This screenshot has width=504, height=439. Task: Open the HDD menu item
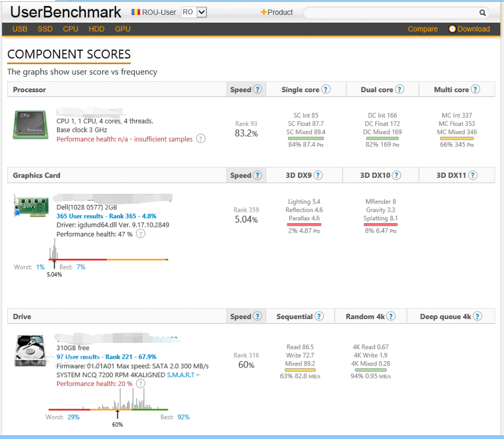(x=96, y=29)
